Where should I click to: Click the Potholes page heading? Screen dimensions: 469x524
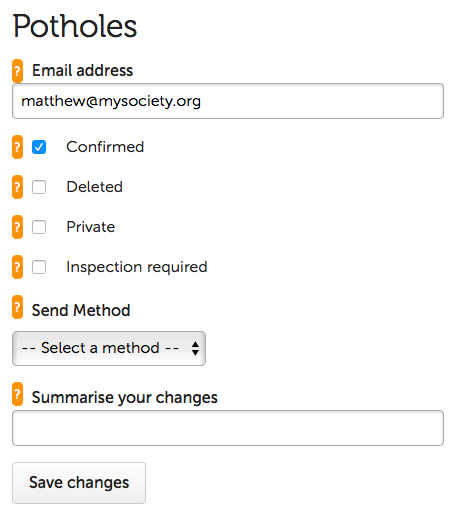coord(75,26)
